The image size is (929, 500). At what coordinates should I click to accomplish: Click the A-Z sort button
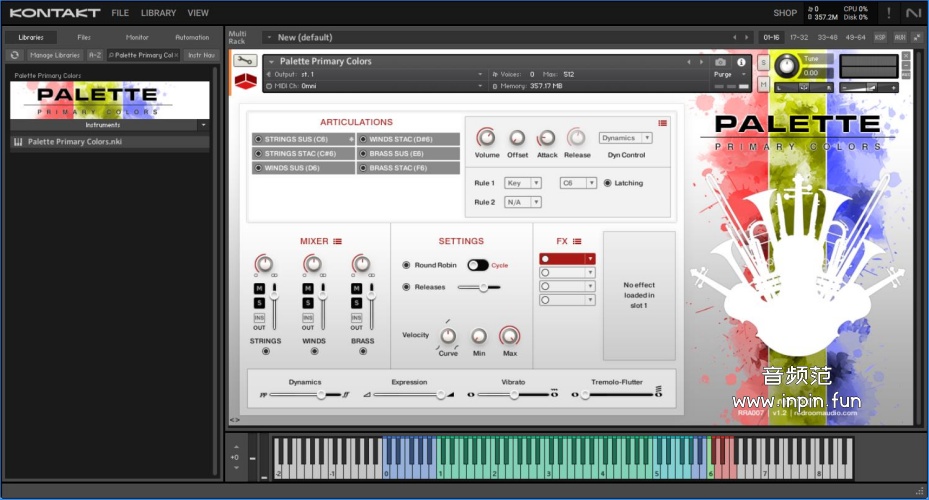95,55
